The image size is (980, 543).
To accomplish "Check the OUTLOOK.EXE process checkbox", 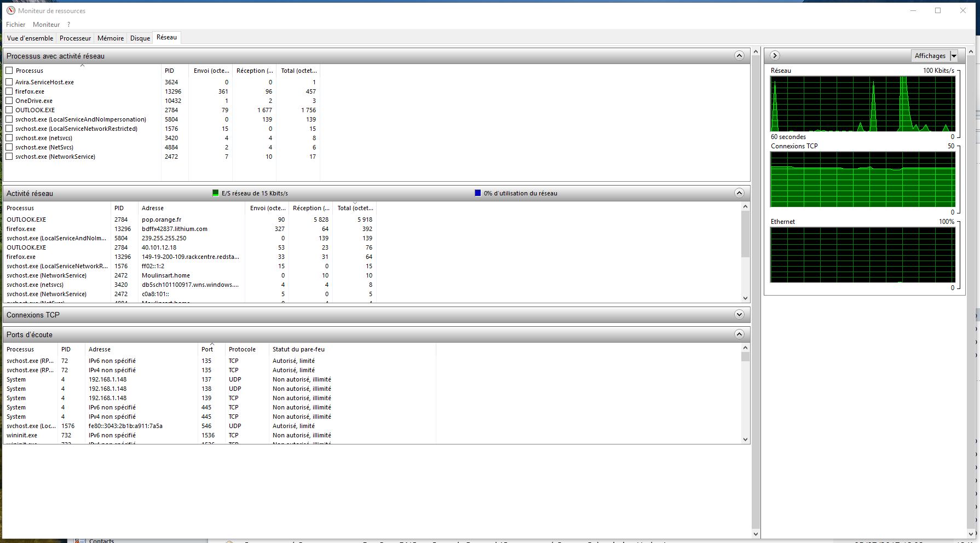I will [9, 109].
